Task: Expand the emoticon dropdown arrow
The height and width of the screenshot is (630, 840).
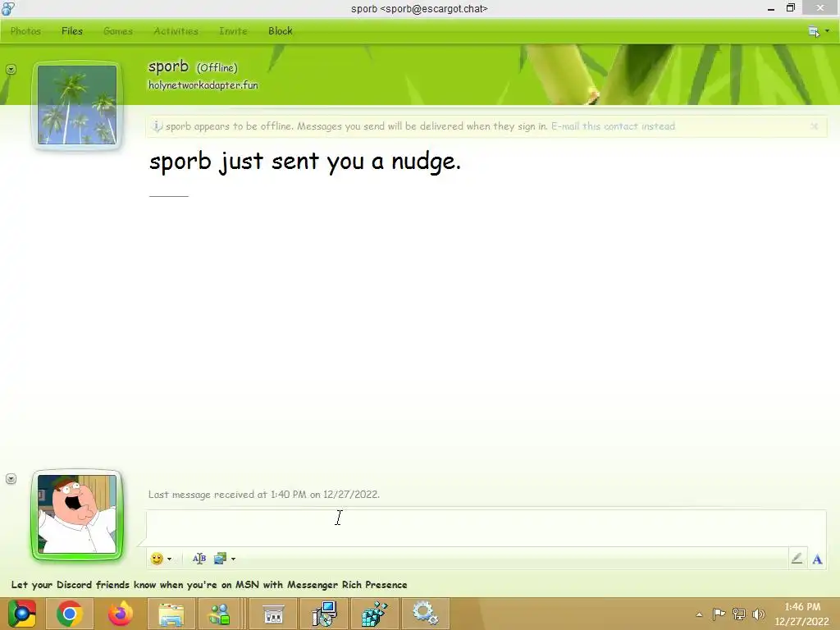Action: click(169, 559)
